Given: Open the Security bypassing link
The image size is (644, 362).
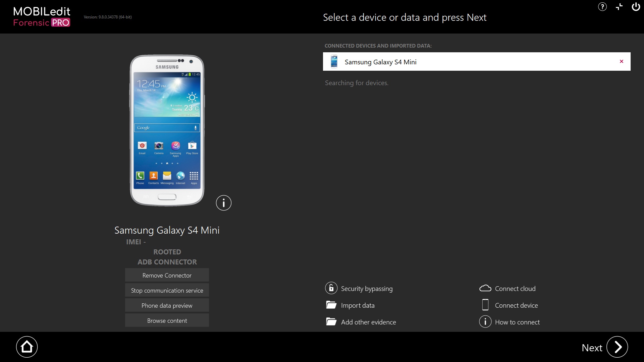Looking at the screenshot, I should [367, 289].
